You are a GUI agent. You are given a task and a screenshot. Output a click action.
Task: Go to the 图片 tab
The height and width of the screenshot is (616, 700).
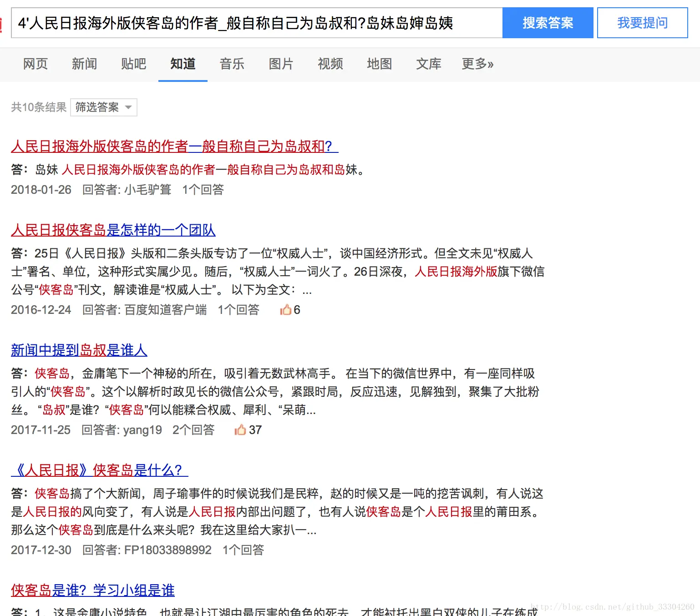pos(281,64)
